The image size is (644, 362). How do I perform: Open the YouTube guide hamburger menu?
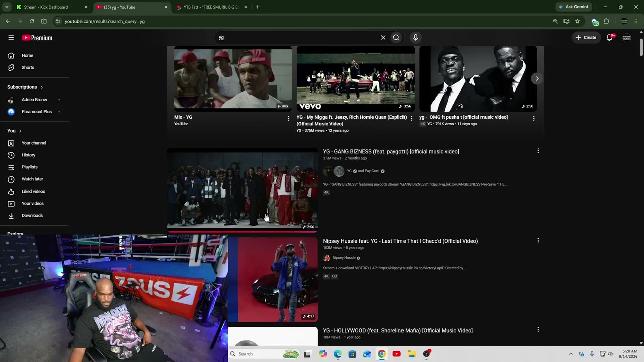[x=11, y=38]
